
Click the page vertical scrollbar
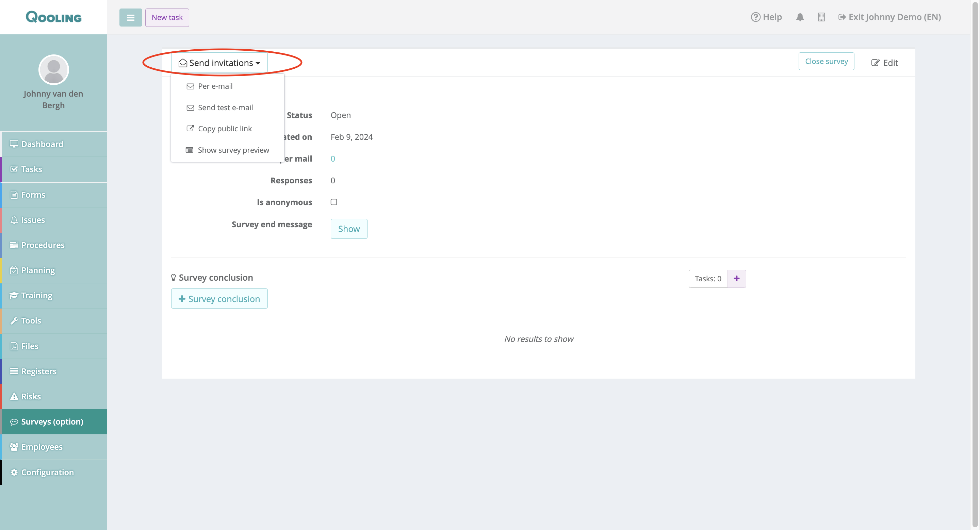975,265
